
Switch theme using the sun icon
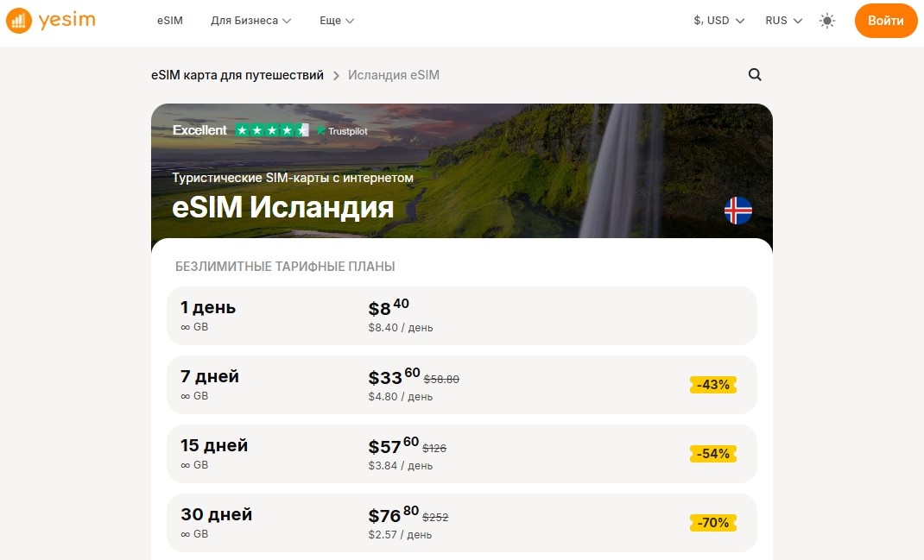tap(826, 20)
